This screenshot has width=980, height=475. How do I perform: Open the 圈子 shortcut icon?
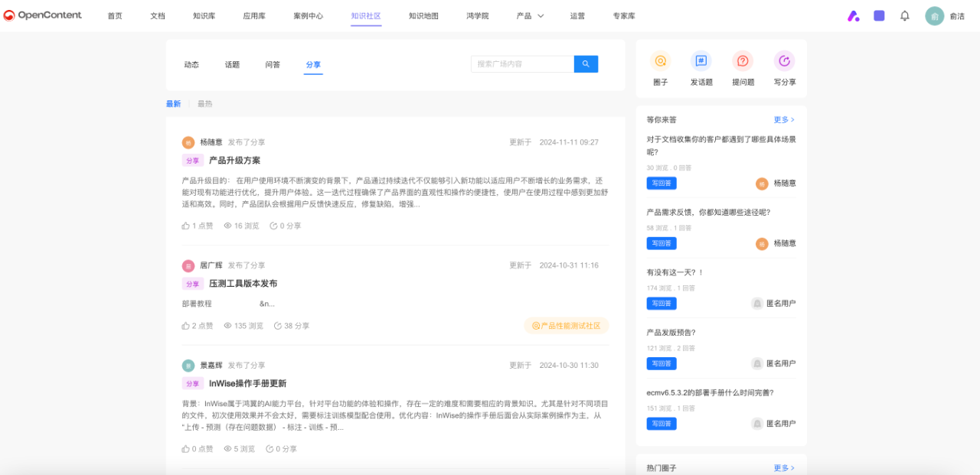(660, 61)
